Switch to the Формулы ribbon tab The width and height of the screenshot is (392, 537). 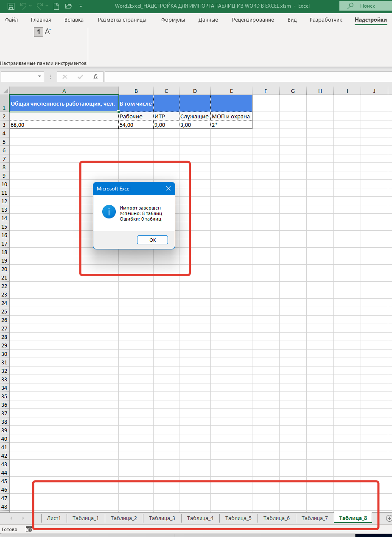point(173,20)
